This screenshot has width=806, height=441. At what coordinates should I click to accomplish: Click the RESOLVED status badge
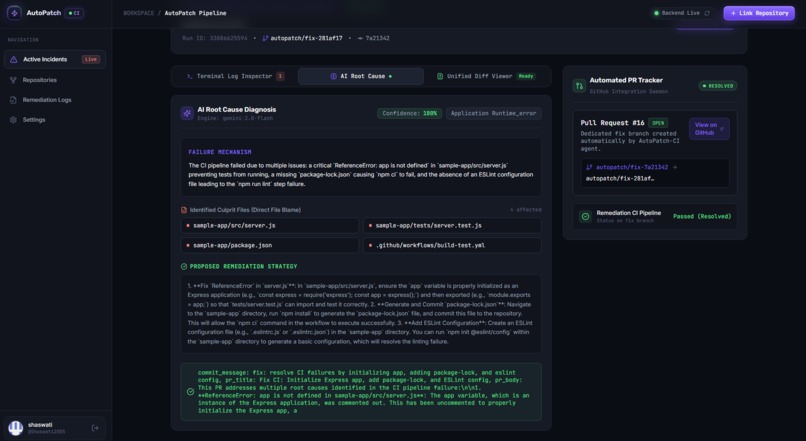718,86
